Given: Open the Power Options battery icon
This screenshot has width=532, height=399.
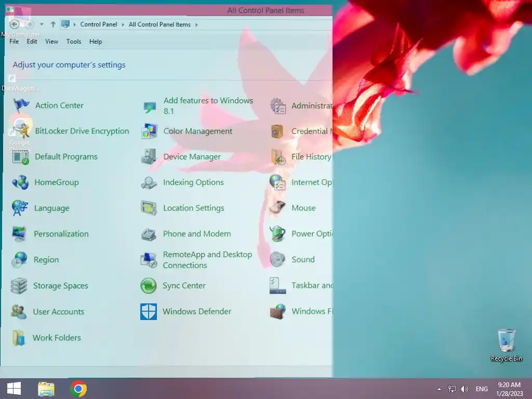Looking at the screenshot, I should click(277, 233).
